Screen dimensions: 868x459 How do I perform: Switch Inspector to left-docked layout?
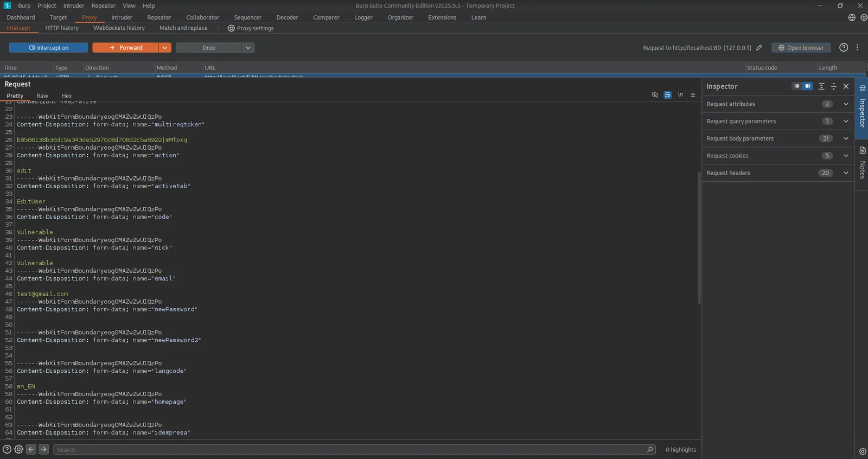coord(796,86)
